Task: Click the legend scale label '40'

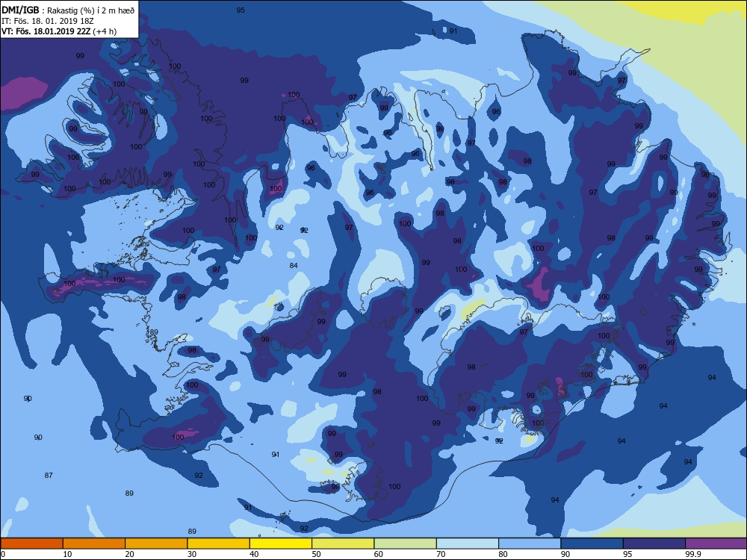Action: (x=255, y=554)
